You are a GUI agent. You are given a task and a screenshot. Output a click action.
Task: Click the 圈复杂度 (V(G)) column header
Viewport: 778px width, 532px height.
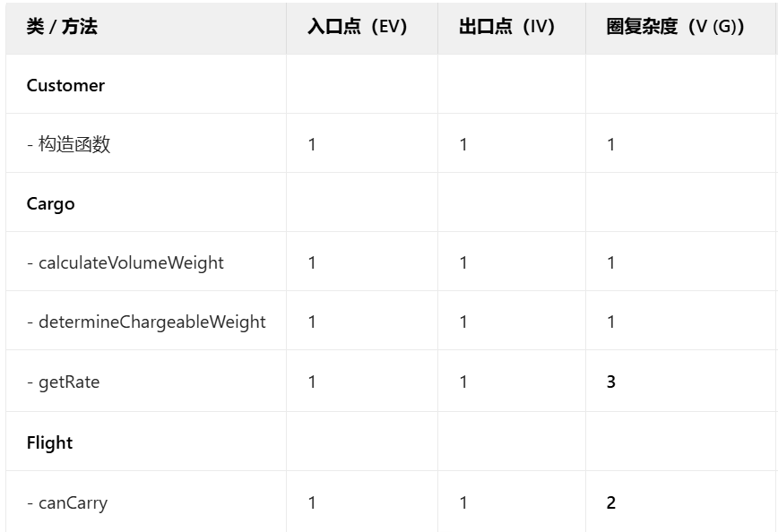675,27
